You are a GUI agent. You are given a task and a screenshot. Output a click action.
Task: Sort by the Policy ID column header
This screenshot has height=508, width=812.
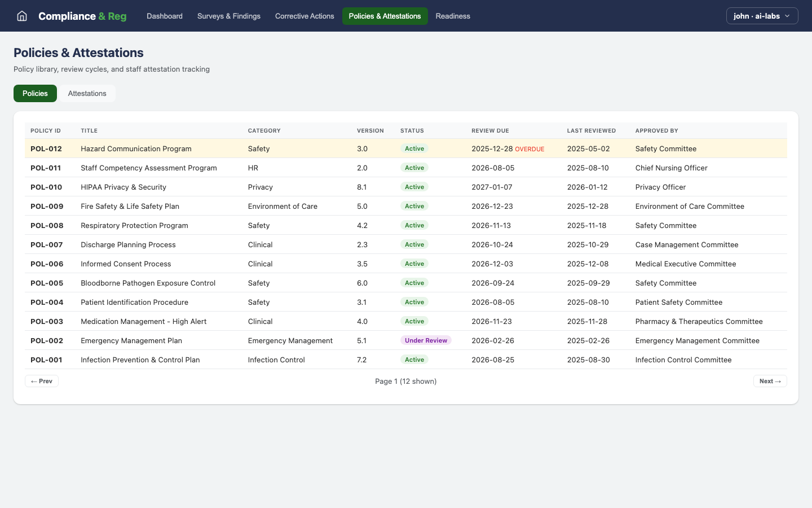[46, 130]
